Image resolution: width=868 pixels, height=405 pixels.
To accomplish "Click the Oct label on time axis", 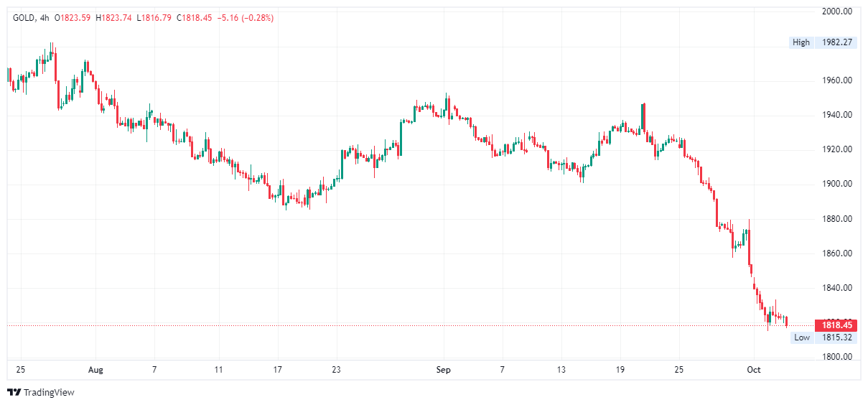I will pyautogui.click(x=753, y=371).
